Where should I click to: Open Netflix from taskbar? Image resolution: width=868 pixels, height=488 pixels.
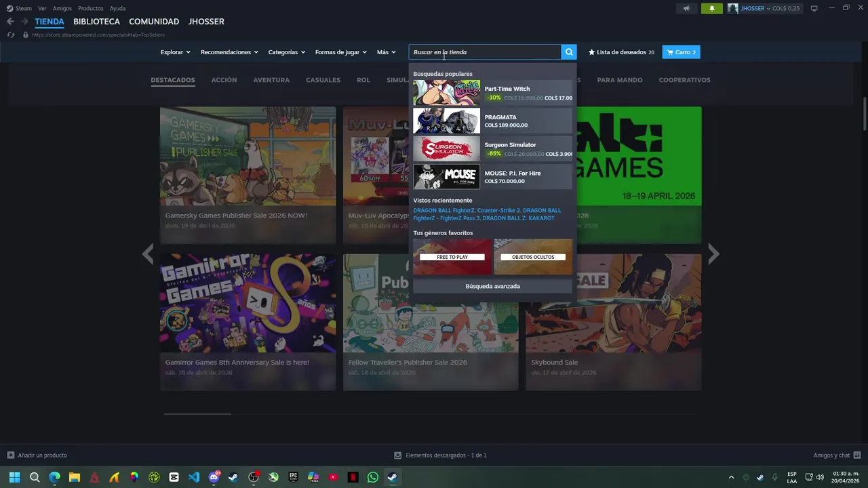pyautogui.click(x=353, y=477)
